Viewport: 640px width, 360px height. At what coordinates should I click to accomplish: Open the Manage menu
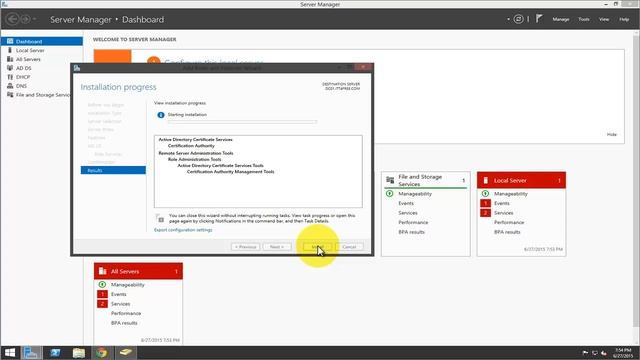click(561, 19)
